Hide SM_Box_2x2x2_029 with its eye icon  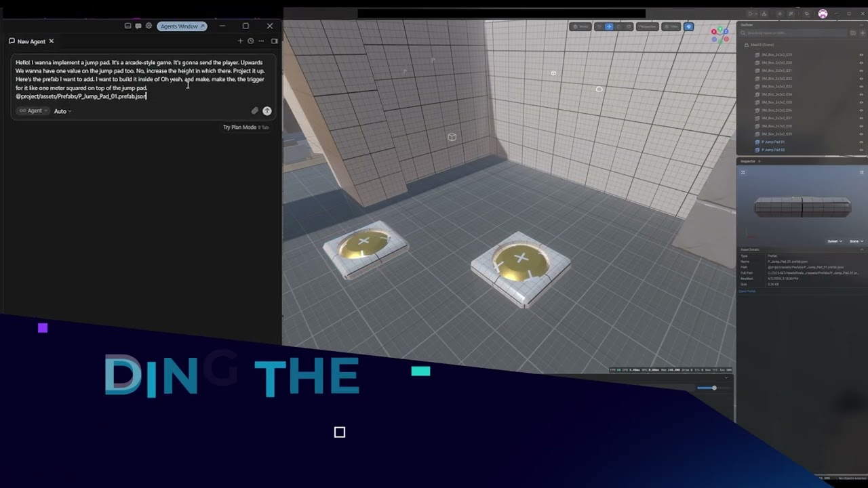click(861, 54)
